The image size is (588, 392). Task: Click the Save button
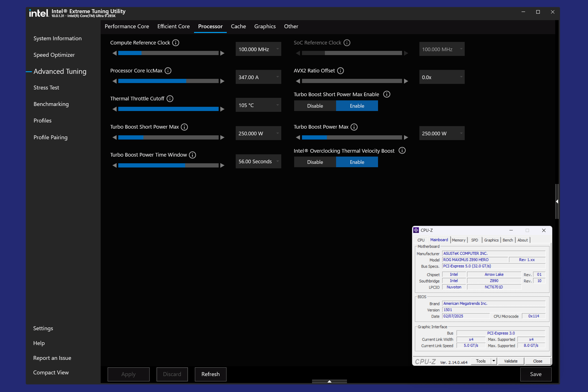[535, 374]
